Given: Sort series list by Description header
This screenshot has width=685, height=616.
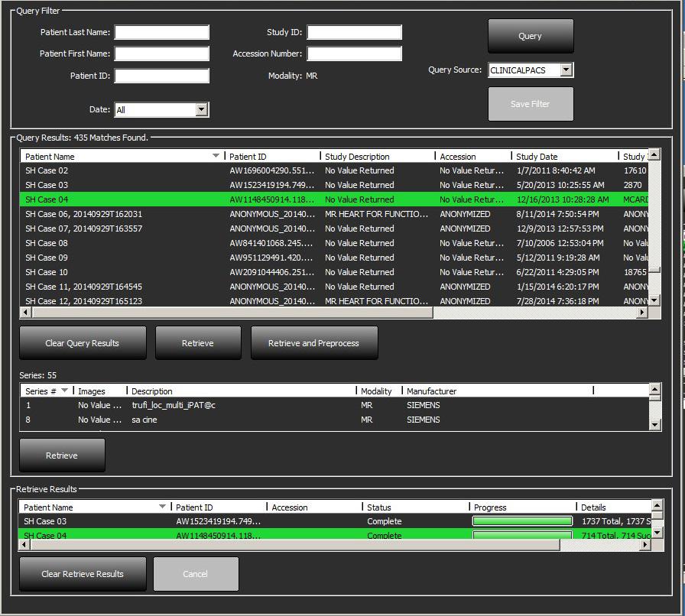Looking at the screenshot, I should [241, 391].
